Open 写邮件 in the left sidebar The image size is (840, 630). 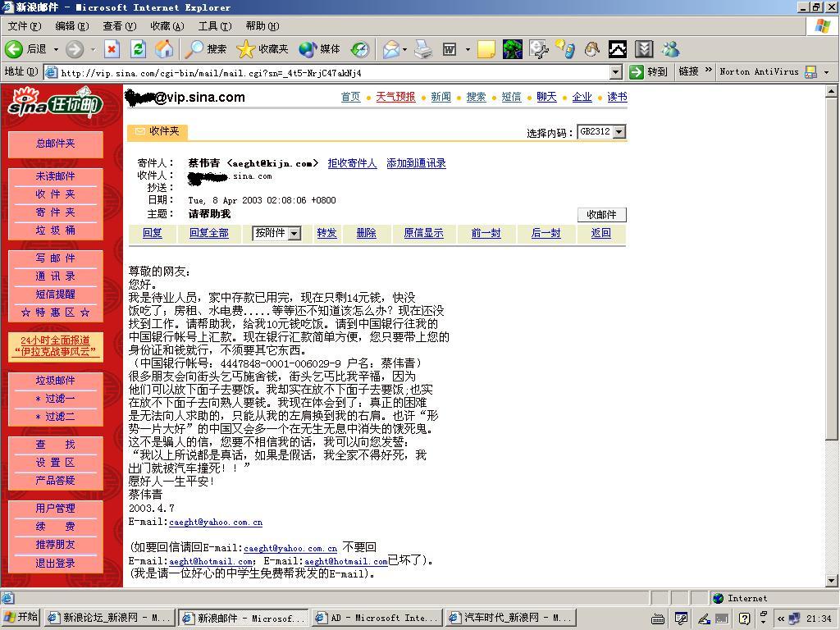[56, 258]
